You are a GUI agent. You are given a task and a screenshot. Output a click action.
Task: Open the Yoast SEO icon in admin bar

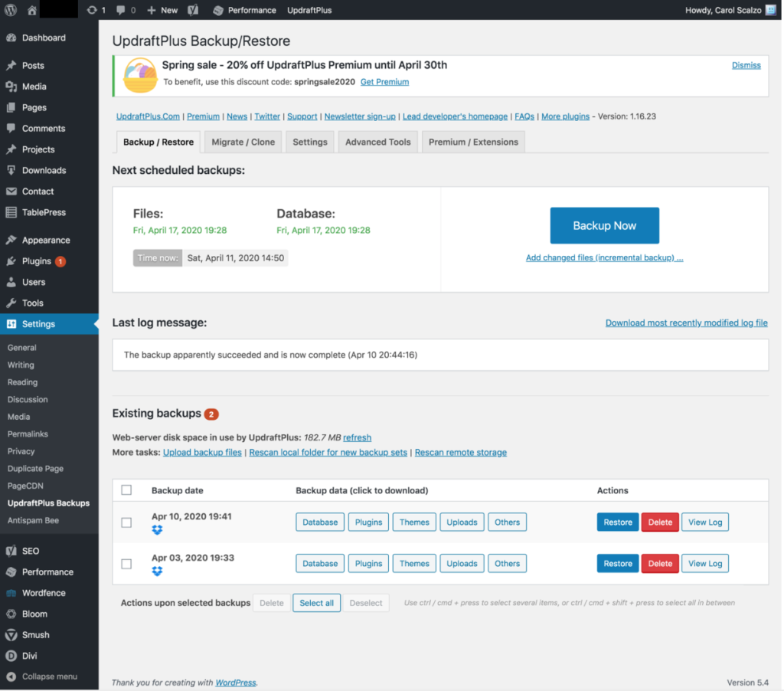pos(194,10)
